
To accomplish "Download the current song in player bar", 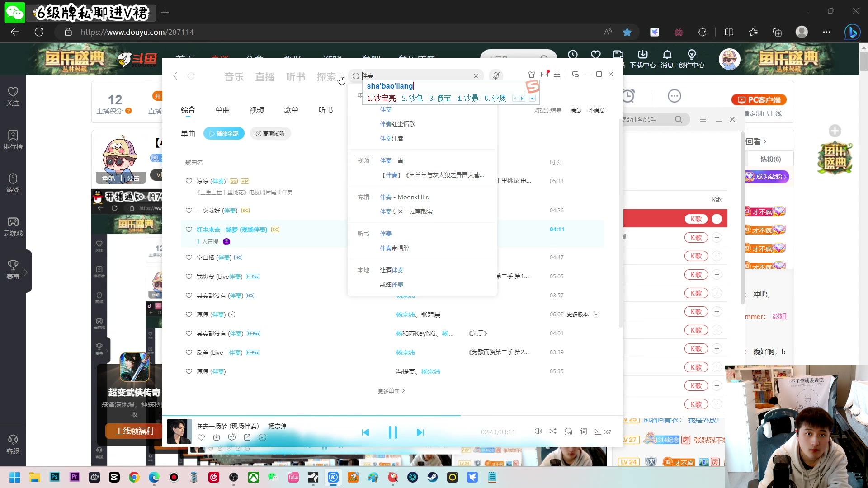I will 217,437.
